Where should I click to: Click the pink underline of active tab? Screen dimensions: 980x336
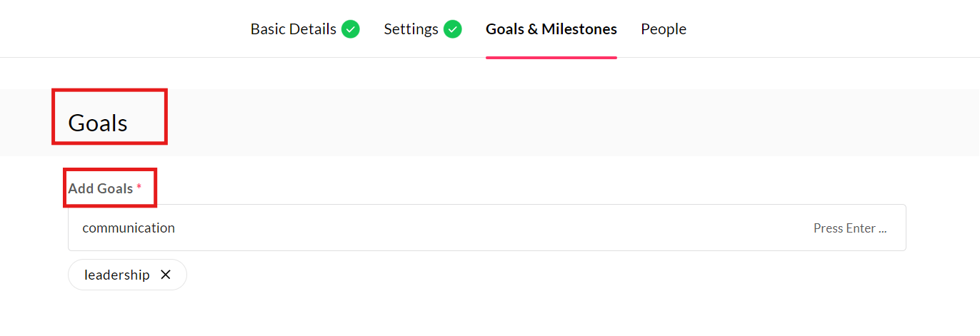coord(551,57)
